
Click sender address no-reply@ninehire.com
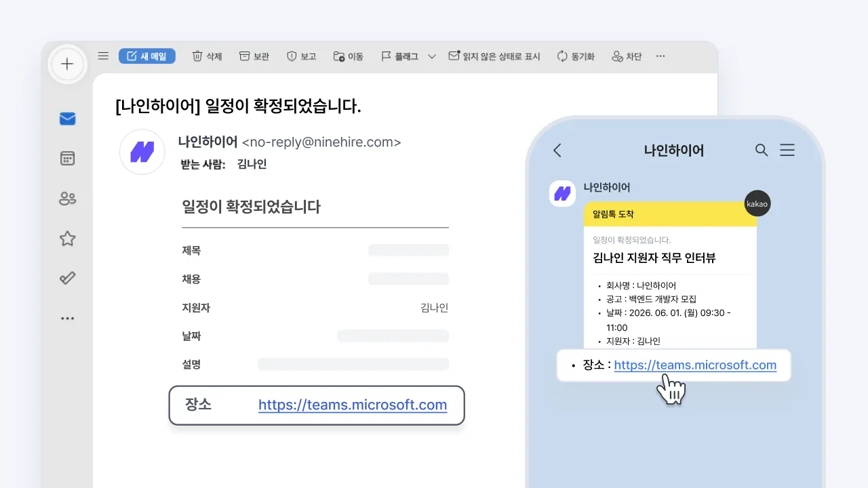pos(321,142)
